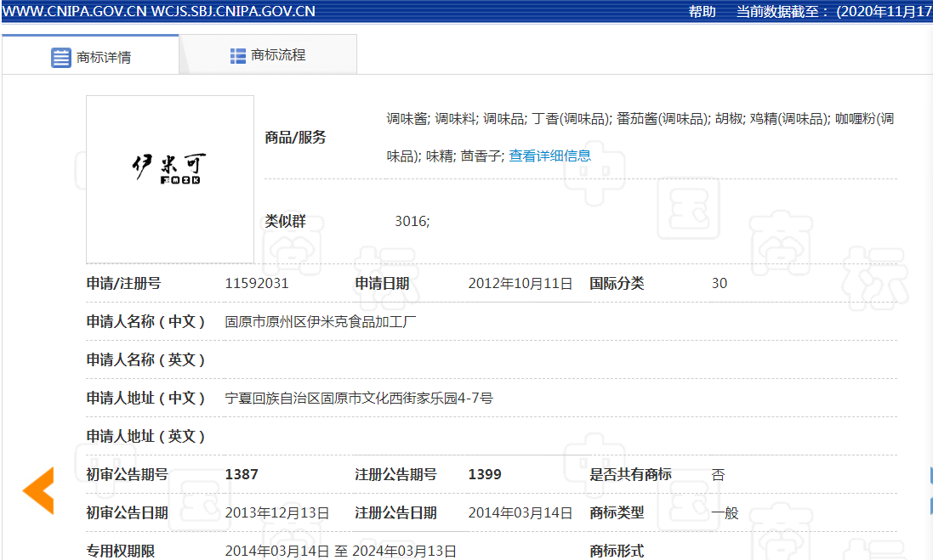Click the trademark type value 一般

tap(725, 512)
